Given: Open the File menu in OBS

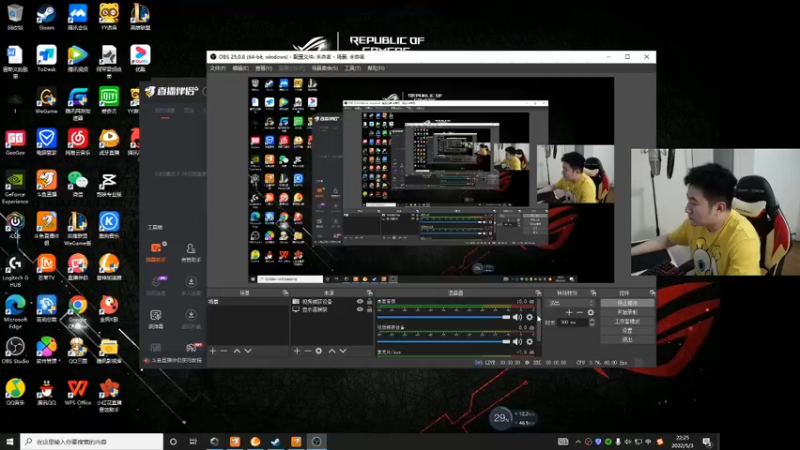Looking at the screenshot, I should pos(217,68).
